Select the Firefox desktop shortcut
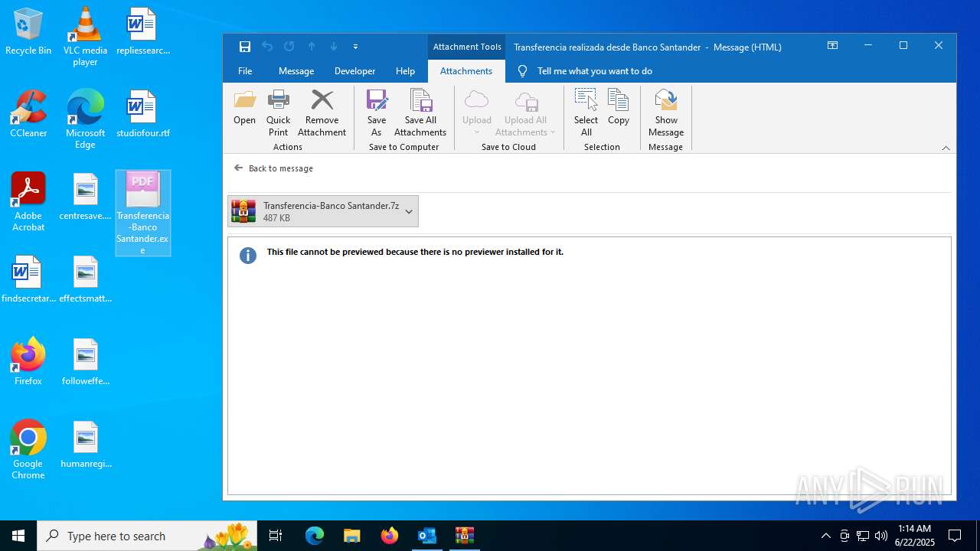 pos(28,363)
